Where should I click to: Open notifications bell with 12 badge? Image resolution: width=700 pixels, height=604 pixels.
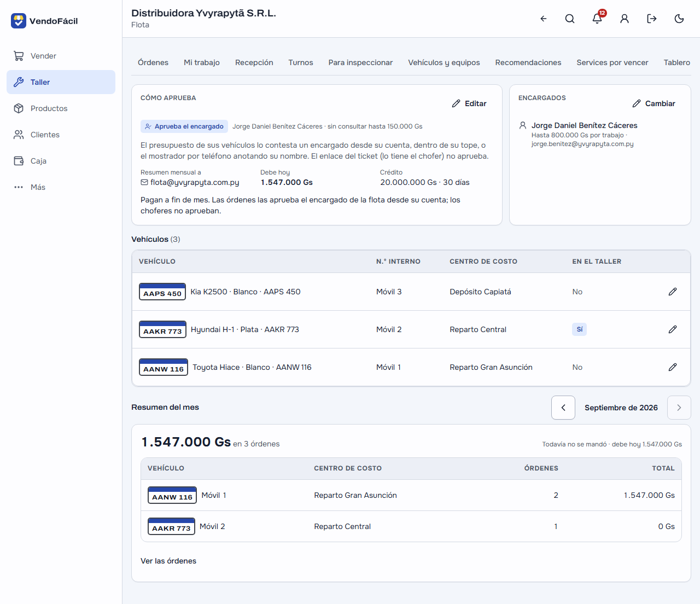coord(597,19)
